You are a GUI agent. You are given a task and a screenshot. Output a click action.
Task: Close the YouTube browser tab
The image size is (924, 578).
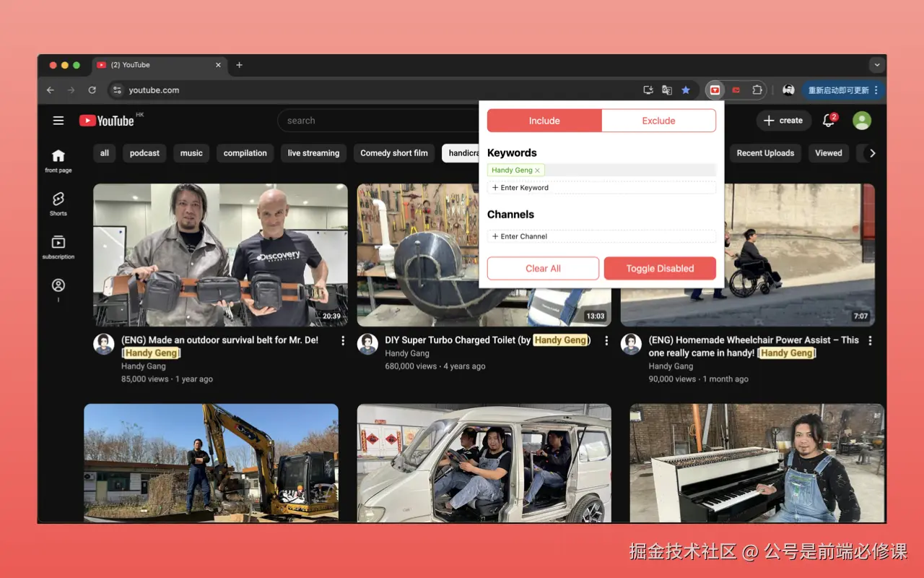[218, 65]
